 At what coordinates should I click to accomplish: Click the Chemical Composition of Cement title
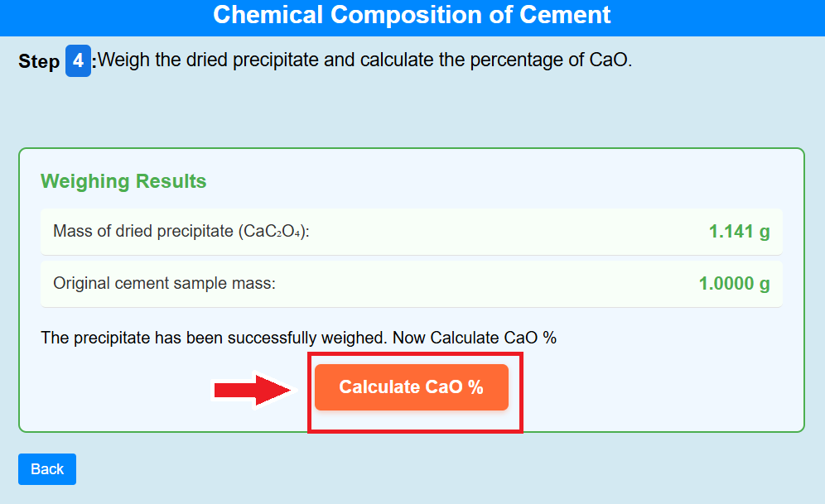[x=412, y=15]
